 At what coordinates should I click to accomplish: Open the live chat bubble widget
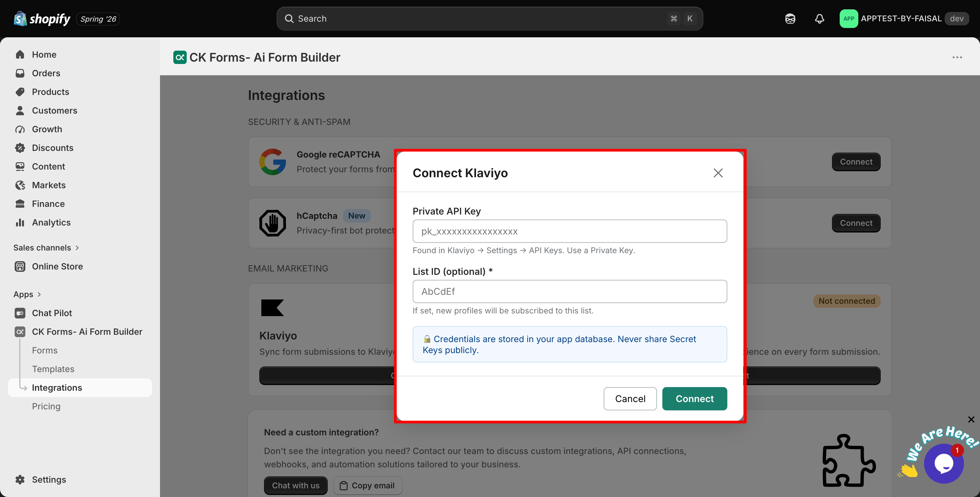click(x=943, y=463)
